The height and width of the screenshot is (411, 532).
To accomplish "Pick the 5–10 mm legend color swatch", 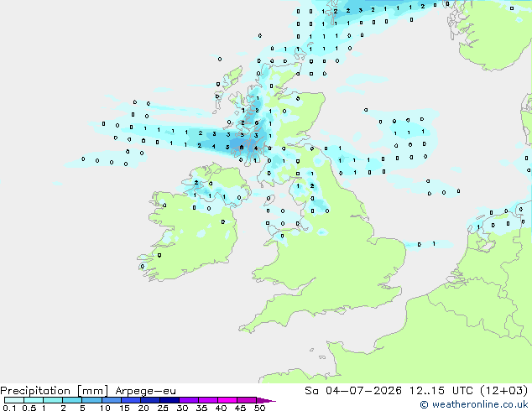I will point(91,400).
